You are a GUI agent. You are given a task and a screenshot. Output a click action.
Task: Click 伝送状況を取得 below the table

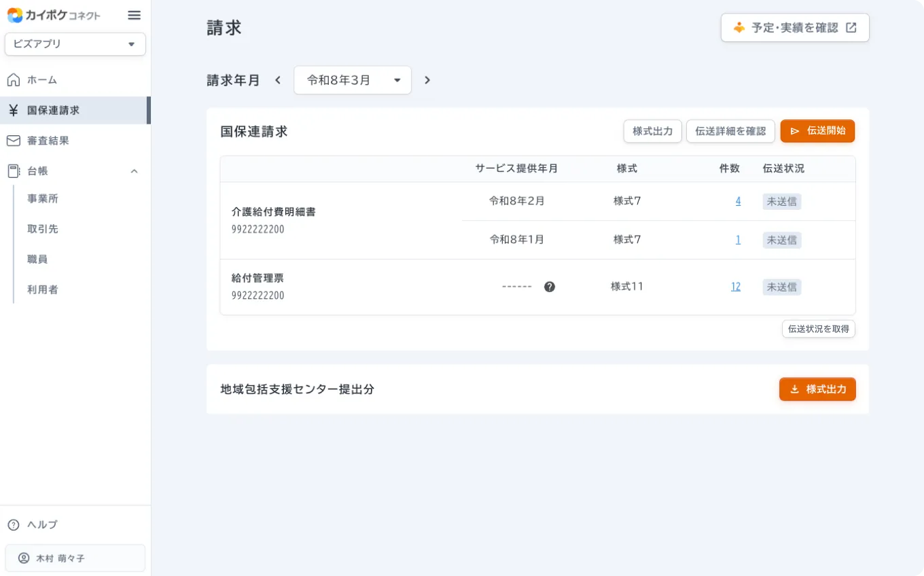tap(818, 329)
